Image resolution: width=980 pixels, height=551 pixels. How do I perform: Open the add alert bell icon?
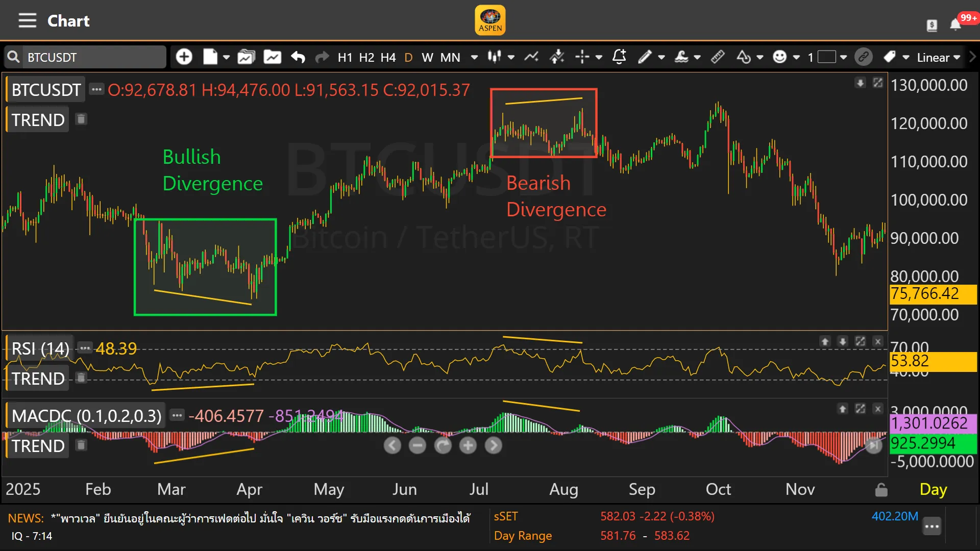[619, 57]
